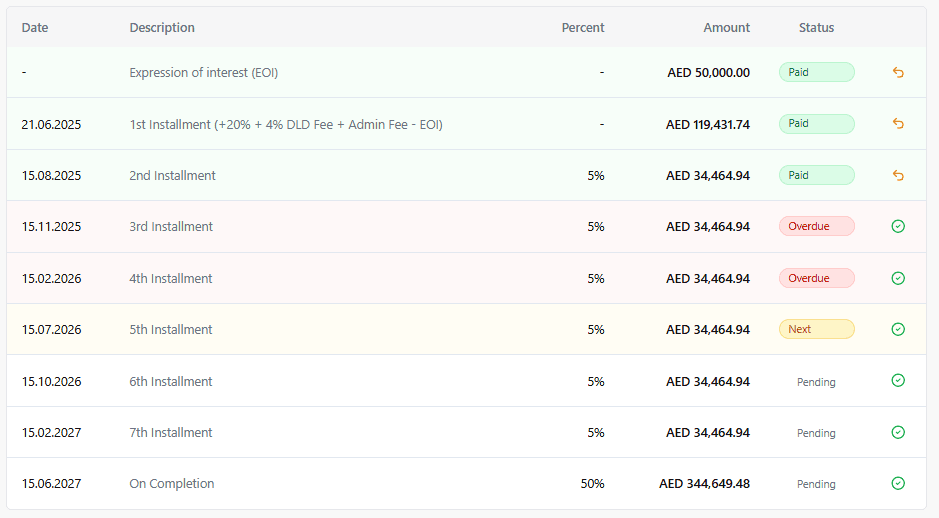Mark 4th Installment as paid checkmark
939x518 pixels.
(x=898, y=278)
